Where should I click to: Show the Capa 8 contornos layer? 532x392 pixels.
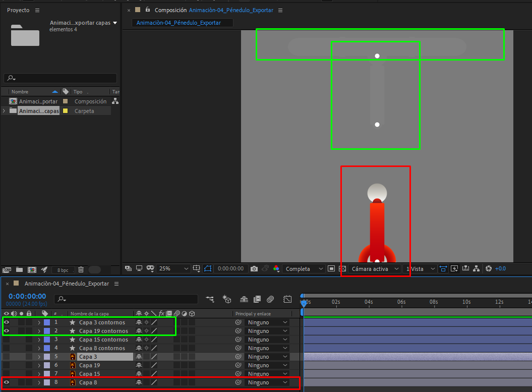[x=7, y=348]
